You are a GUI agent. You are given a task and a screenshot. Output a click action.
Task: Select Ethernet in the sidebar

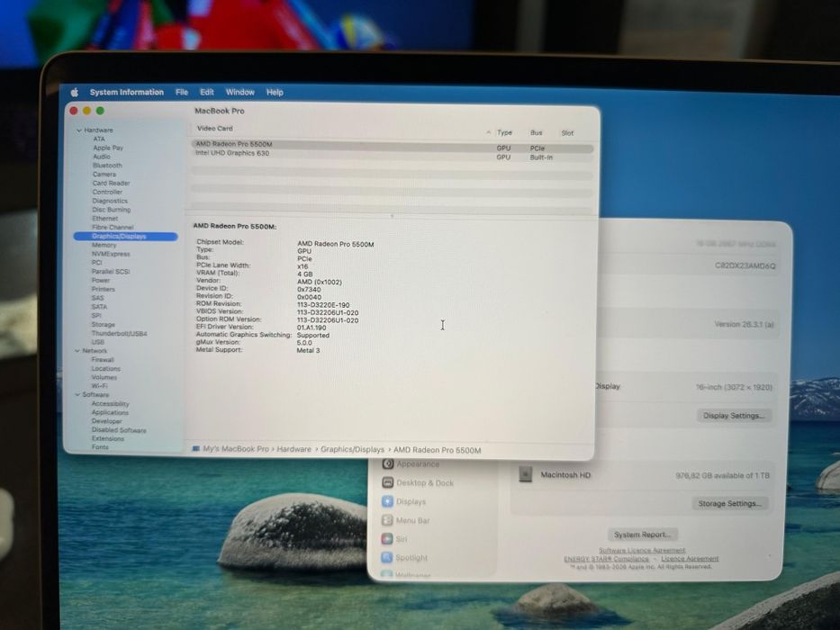click(105, 219)
